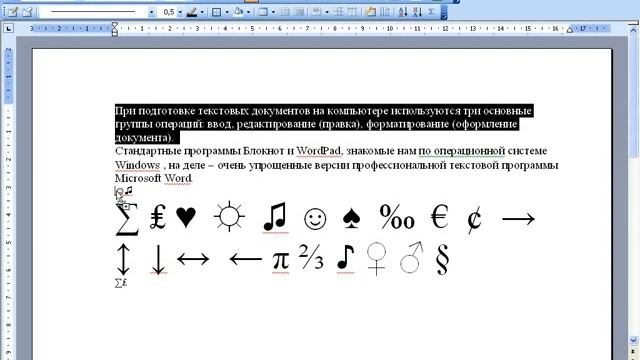Screen dimensions: 640x360
Task: Click the text 'Microsoft Word'
Action: tap(153, 178)
